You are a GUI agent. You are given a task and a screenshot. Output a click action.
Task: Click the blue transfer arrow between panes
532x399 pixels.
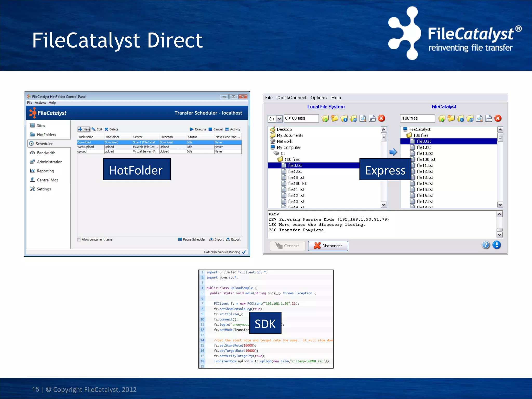[393, 152]
